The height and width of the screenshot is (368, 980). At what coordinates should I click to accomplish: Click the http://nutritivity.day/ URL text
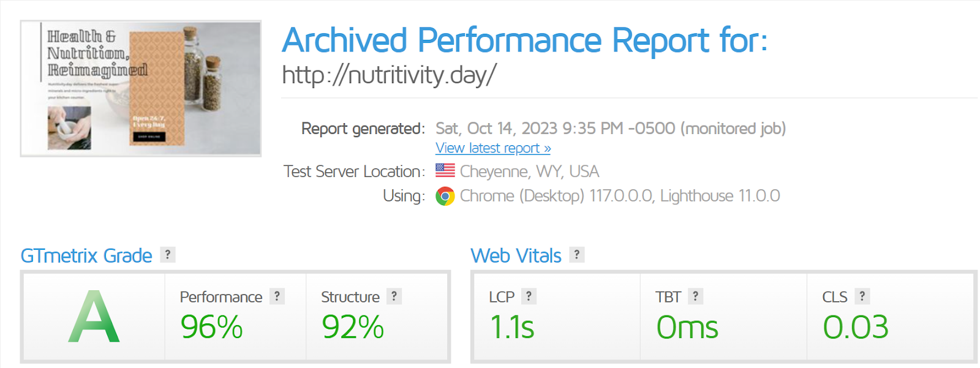pos(390,75)
